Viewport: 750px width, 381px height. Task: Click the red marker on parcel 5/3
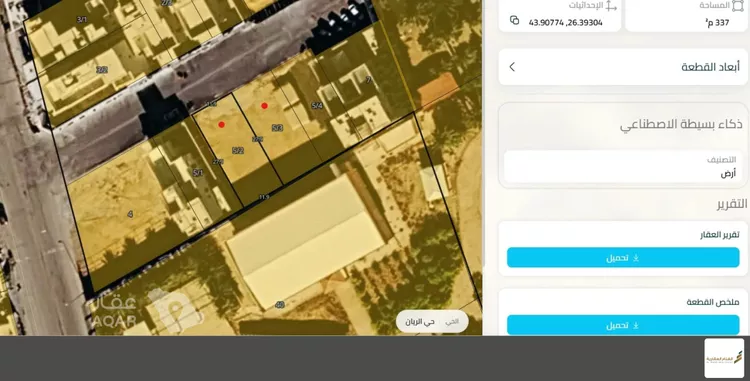pos(265,106)
